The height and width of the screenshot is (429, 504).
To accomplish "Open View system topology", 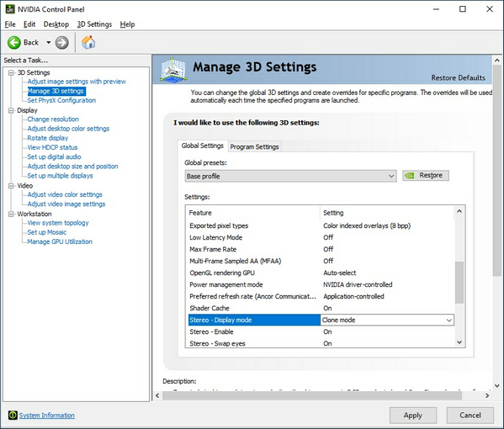I will click(x=58, y=223).
